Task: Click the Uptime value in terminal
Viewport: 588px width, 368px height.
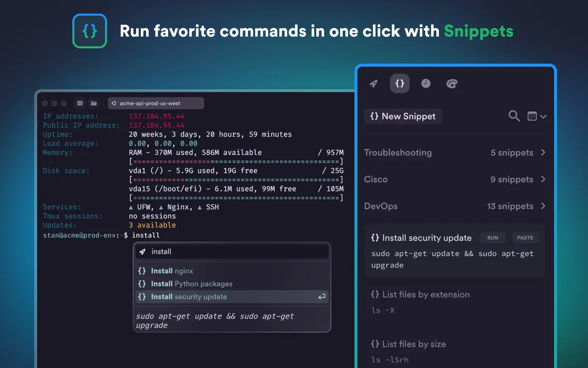Action: pyautogui.click(x=210, y=134)
